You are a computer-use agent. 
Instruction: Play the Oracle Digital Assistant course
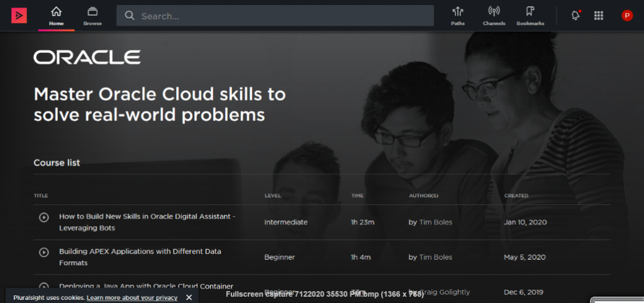coord(44,217)
